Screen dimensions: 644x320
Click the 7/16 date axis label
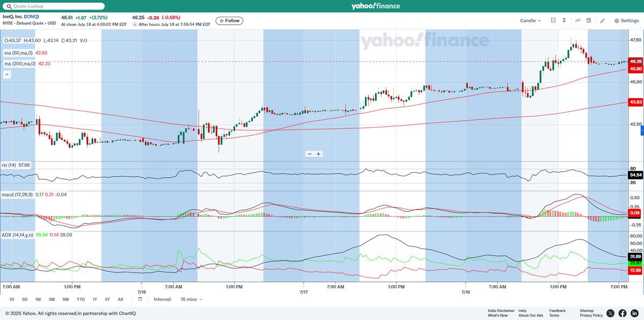click(x=142, y=292)
